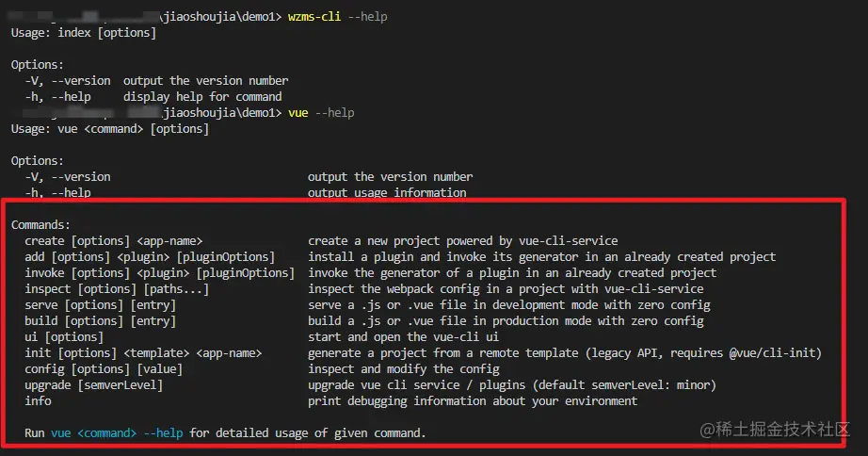Click 'generate a project from a remote template' description
This screenshot has width=868, height=456.
(x=565, y=353)
